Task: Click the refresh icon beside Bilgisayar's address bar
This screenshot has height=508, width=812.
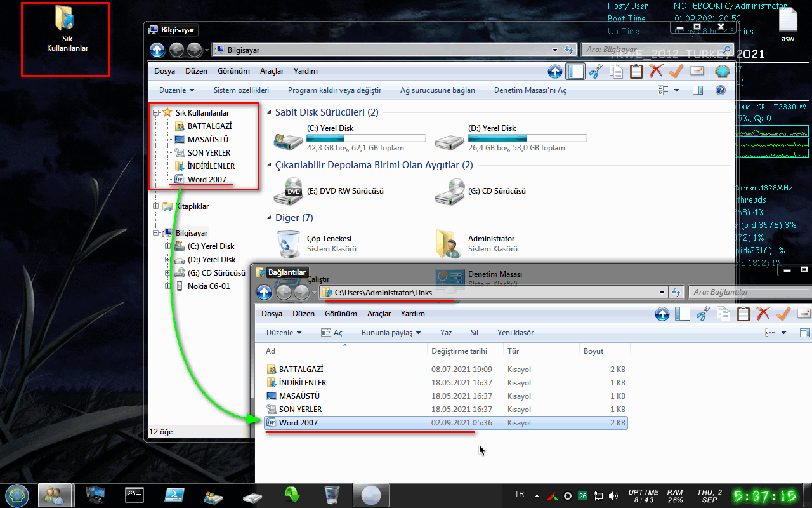Action: [570, 50]
